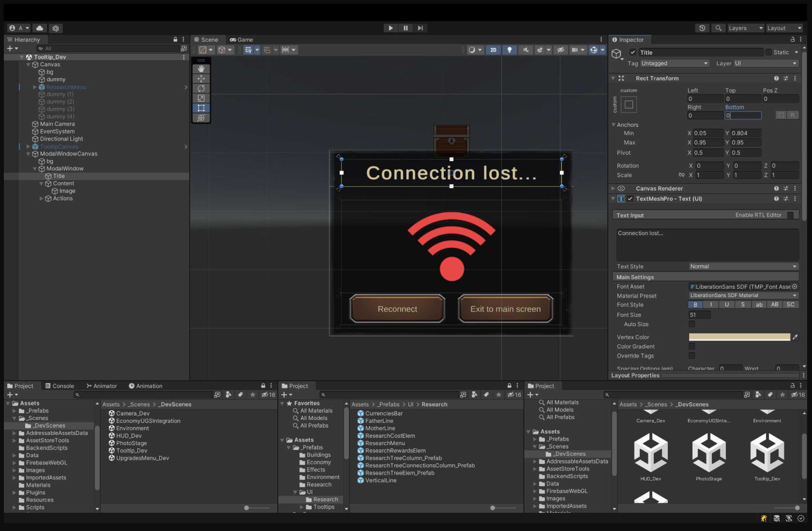The image size is (812, 531).
Task: Enable the Static checkbox
Action: click(768, 52)
